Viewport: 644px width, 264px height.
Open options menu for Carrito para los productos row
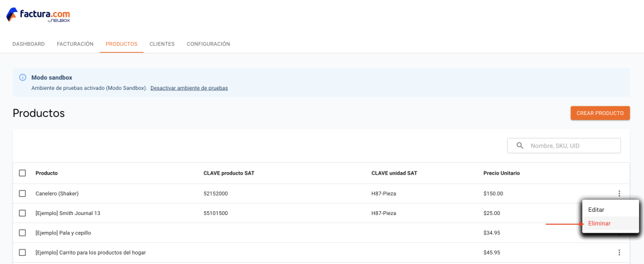tap(619, 253)
